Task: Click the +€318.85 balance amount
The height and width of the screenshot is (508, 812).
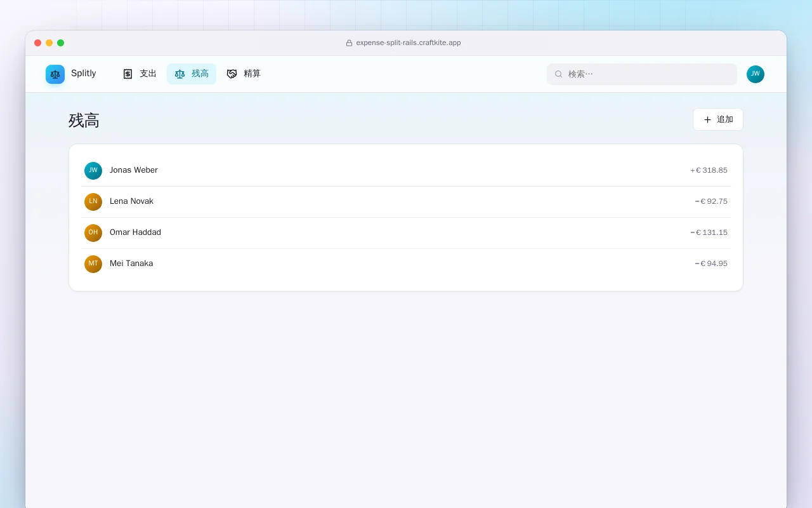Action: [709, 170]
